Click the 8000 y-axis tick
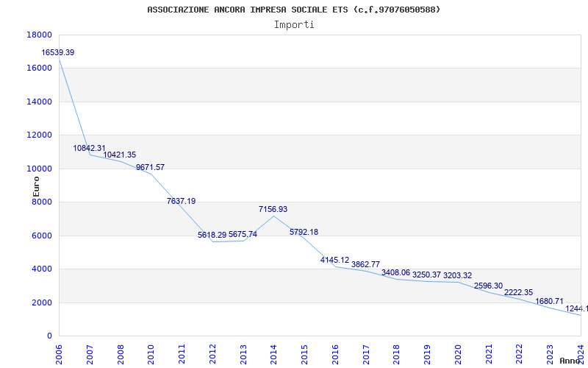 coord(42,202)
